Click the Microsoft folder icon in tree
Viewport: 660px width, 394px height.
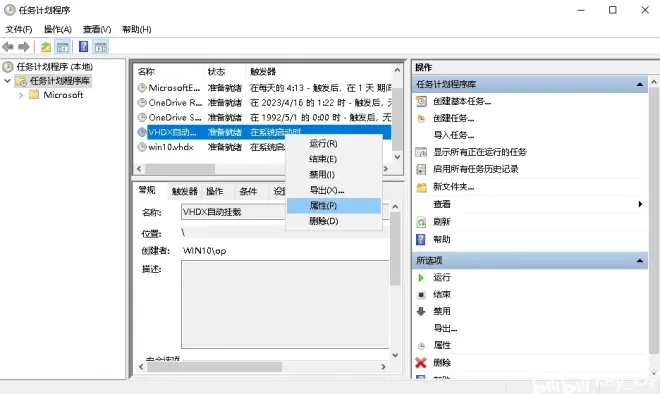[34, 94]
